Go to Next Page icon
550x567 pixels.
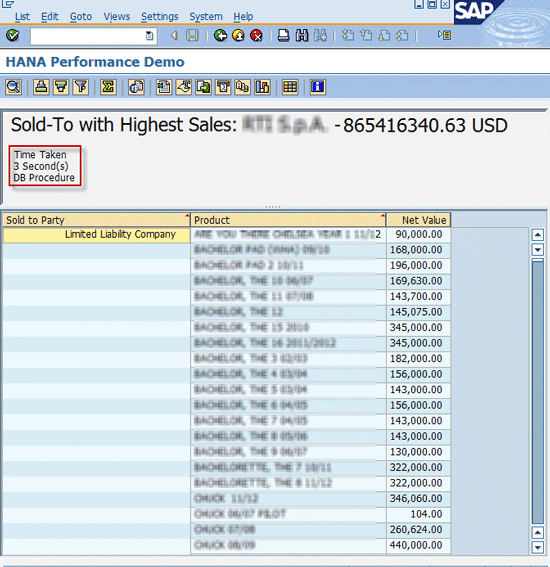coord(384,35)
